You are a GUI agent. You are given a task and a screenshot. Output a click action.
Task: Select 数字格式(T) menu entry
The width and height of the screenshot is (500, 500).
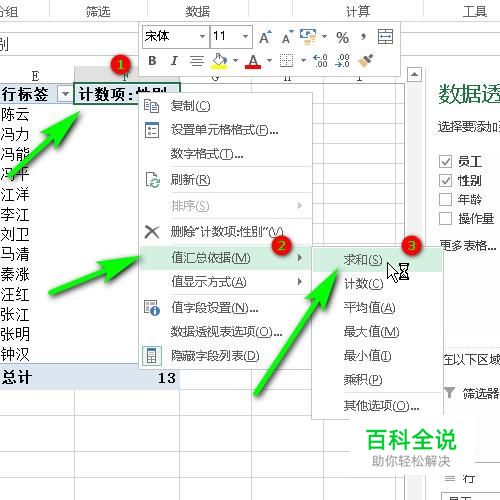click(x=225, y=154)
